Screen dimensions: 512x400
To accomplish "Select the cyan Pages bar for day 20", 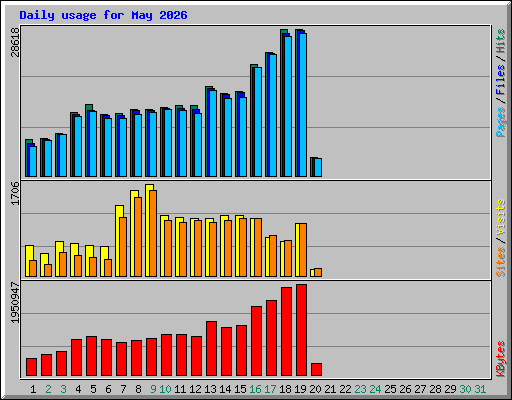I will point(318,168).
